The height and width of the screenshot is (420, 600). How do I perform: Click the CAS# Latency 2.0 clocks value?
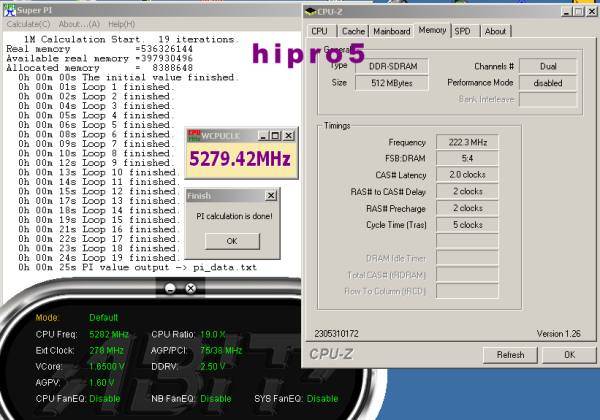tap(468, 175)
